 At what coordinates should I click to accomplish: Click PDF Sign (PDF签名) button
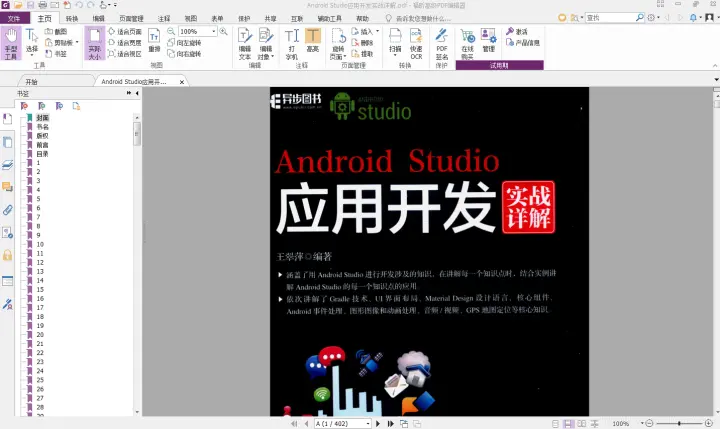pyautogui.click(x=442, y=43)
